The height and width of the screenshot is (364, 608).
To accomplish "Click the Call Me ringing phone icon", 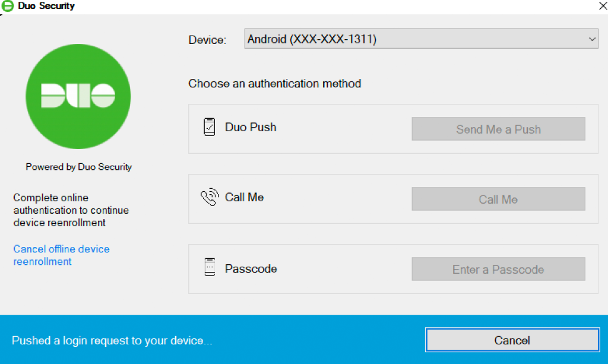I will (x=209, y=198).
